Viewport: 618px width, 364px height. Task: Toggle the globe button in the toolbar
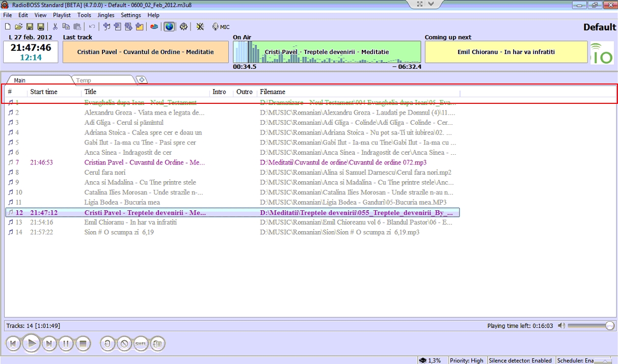coord(169,26)
